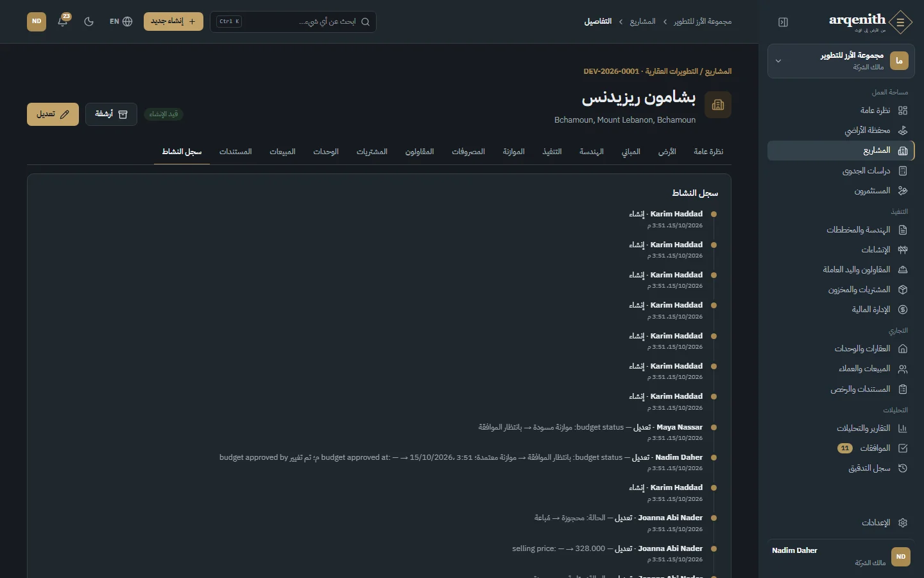This screenshot has width=924, height=578.
Task: Click أرشفة archive button
Action: coord(111,114)
